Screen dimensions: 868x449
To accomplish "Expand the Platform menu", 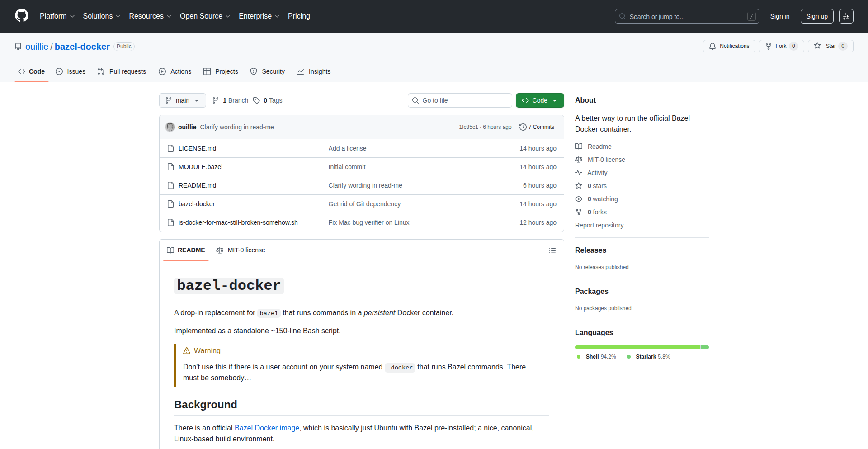I will 57,16.
